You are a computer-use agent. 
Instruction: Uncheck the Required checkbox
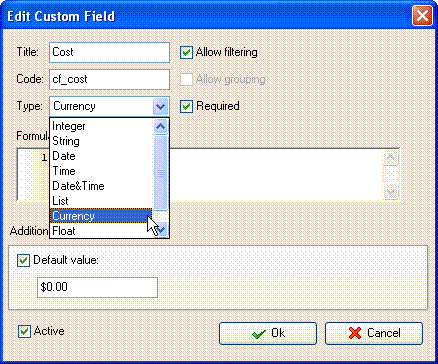click(x=186, y=106)
